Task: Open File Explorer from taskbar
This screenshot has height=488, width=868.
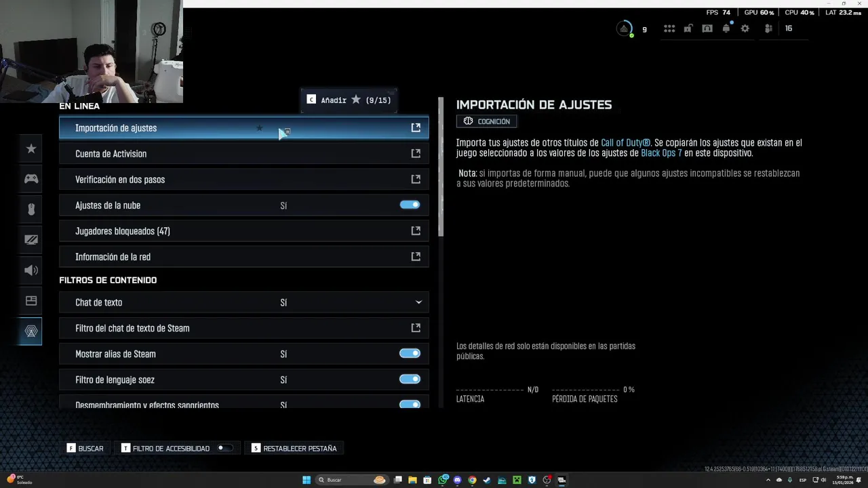Action: click(x=412, y=480)
